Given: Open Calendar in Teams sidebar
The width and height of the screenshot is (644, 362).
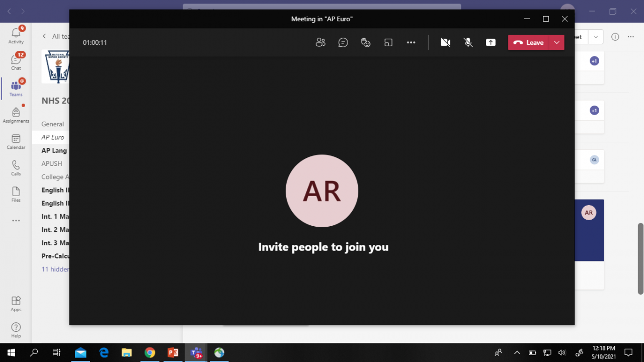Looking at the screenshot, I should tap(16, 142).
